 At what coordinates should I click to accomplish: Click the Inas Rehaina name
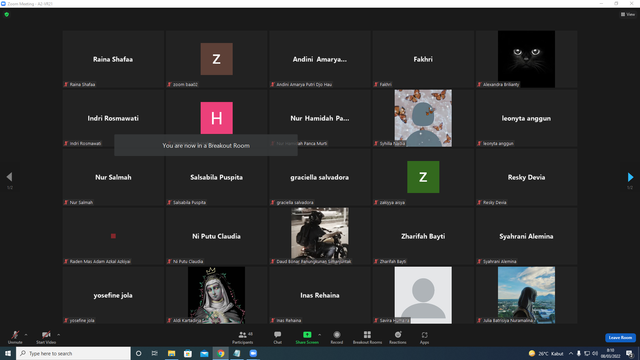click(x=320, y=295)
